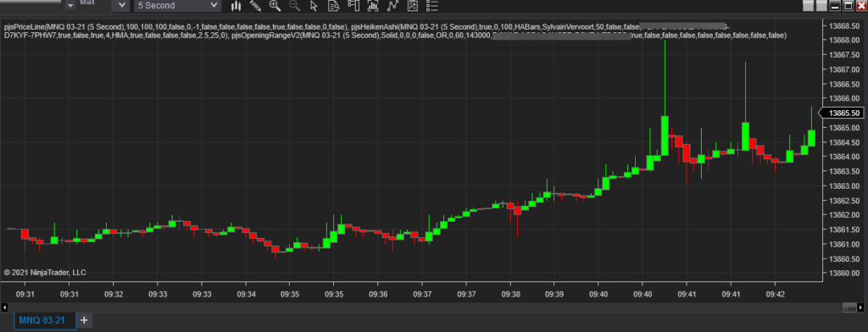Open the chart trader panel icon
Image resolution: width=868 pixels, height=332 pixels.
[x=353, y=6]
